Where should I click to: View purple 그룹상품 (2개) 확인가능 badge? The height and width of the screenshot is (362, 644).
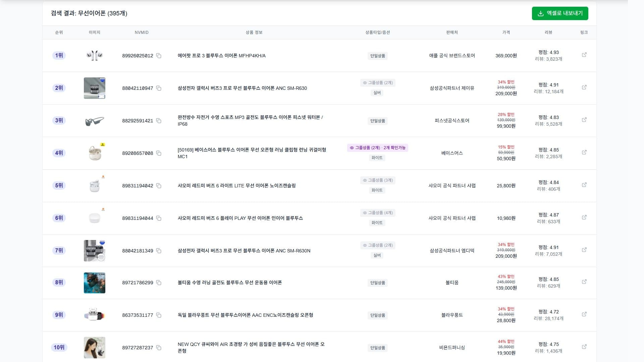tap(377, 148)
